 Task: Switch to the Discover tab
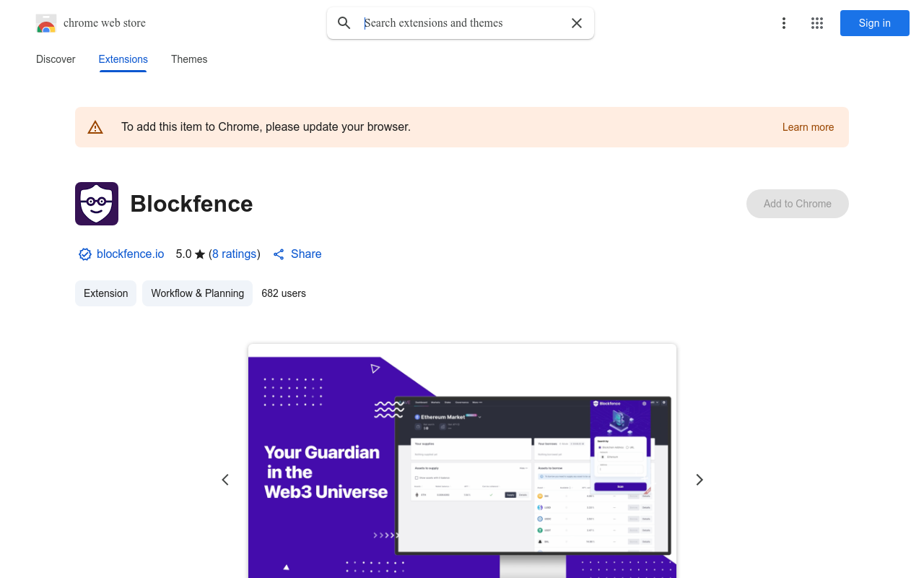[x=56, y=59]
